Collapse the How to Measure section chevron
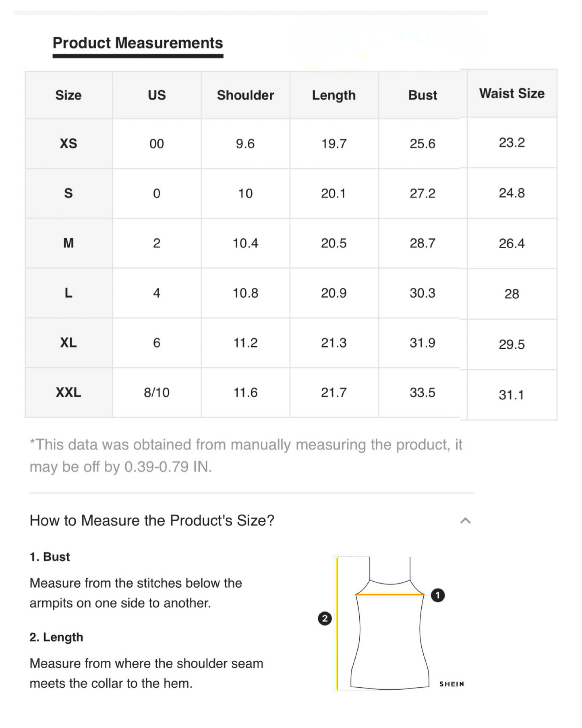The image size is (582, 728). [x=465, y=521]
